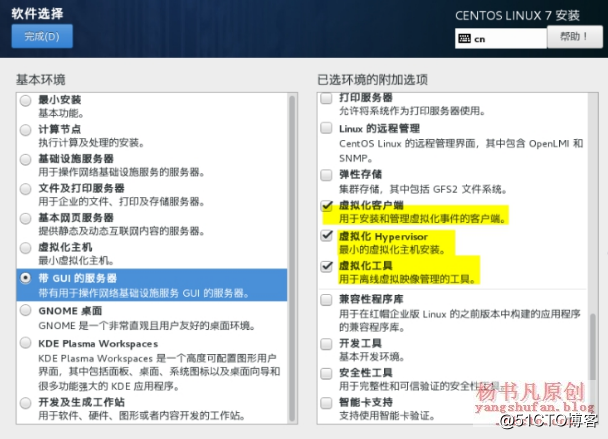Image resolution: width=608 pixels, height=439 pixels.
Task: Click the 基本环境 list scrollbar
Action: point(292,258)
